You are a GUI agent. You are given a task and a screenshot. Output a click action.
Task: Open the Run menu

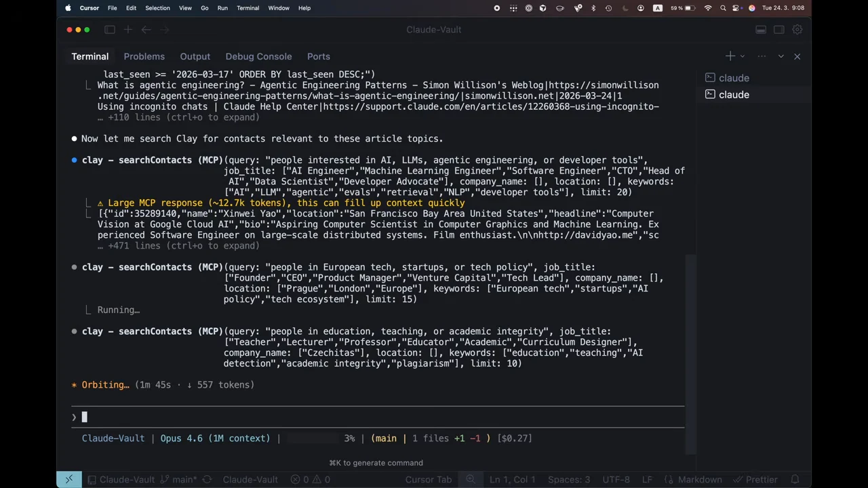click(222, 8)
